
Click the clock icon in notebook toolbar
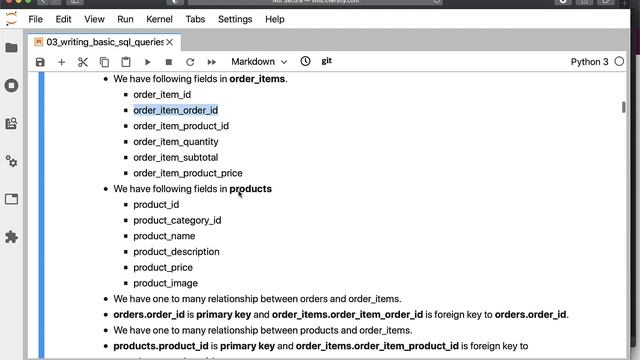click(x=305, y=61)
